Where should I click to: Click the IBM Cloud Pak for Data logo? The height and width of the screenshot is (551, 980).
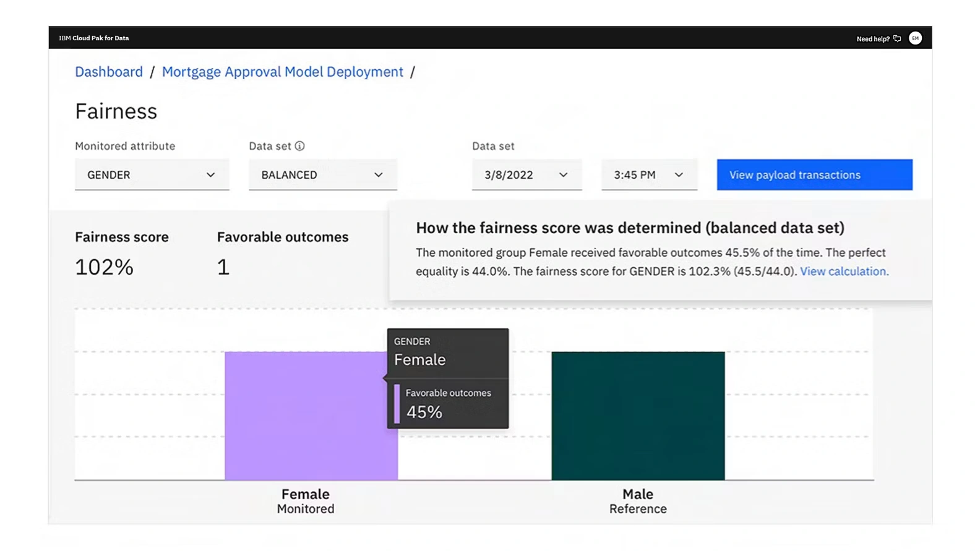pyautogui.click(x=94, y=38)
